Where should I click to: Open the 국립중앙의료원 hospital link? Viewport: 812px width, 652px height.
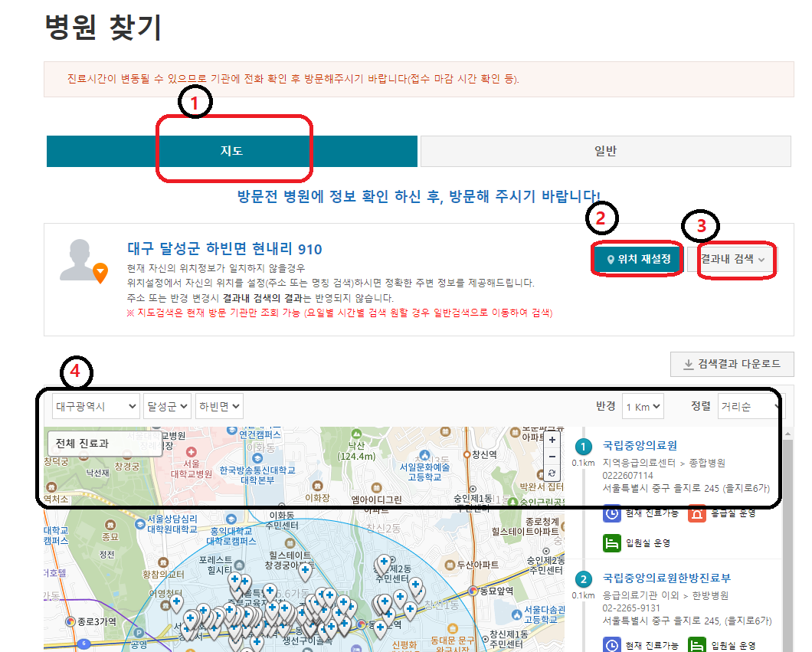pyautogui.click(x=640, y=445)
